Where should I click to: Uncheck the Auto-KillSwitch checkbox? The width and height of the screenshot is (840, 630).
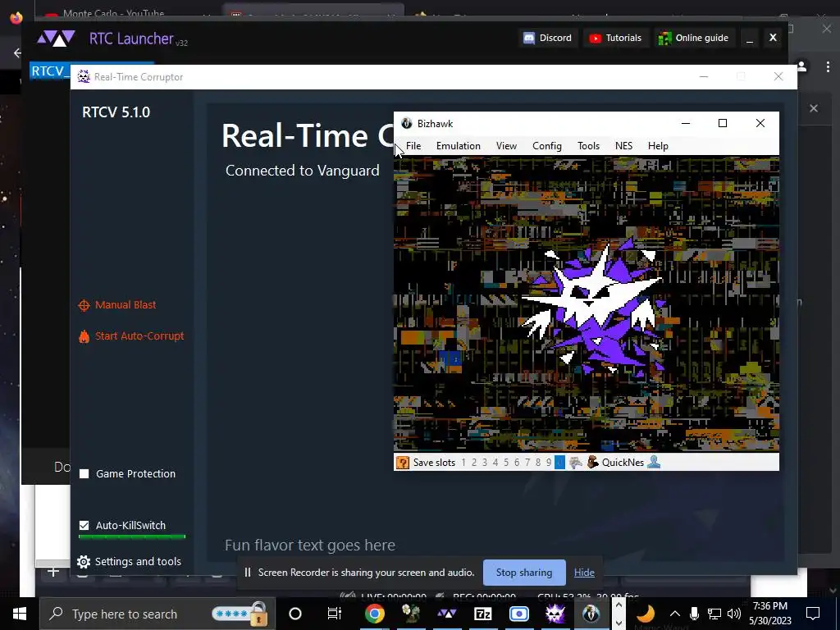click(84, 526)
